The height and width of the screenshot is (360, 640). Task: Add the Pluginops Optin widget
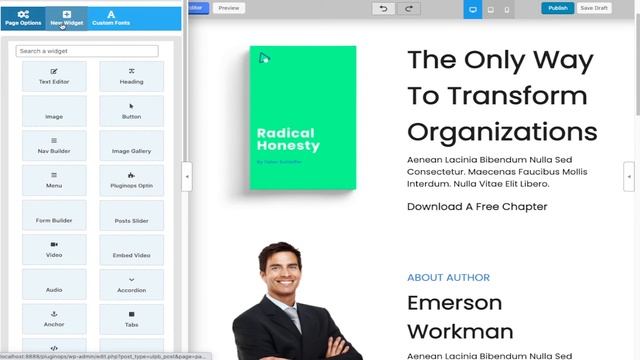[131, 180]
